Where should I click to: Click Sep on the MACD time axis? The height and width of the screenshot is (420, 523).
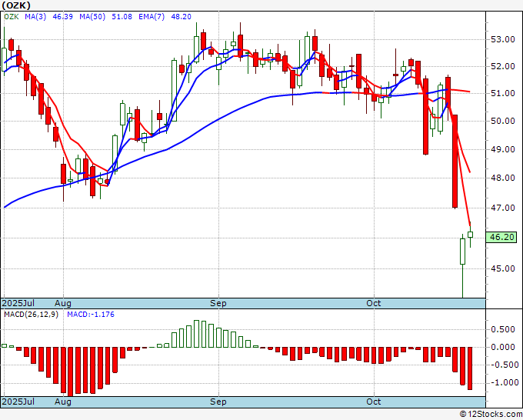(x=218, y=402)
